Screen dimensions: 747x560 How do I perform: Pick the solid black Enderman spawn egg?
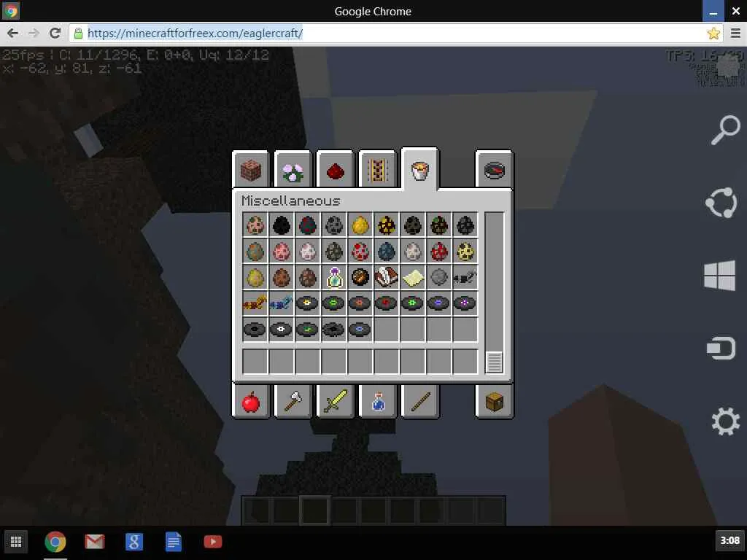point(281,225)
